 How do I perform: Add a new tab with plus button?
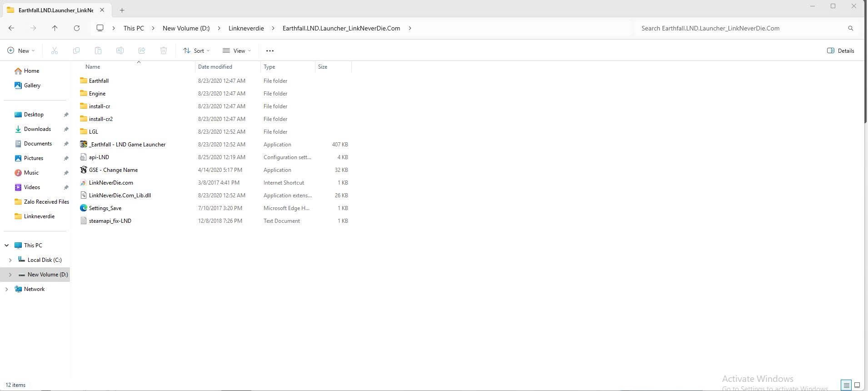coord(122,10)
